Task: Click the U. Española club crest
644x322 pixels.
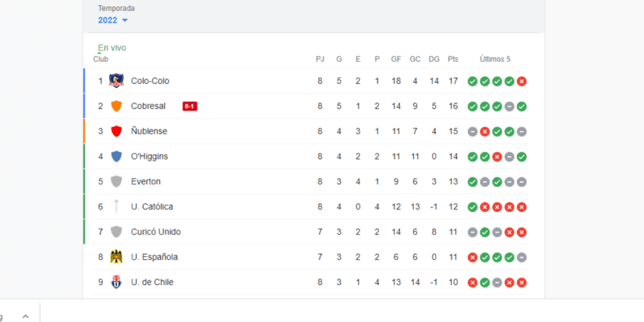Action: click(116, 257)
